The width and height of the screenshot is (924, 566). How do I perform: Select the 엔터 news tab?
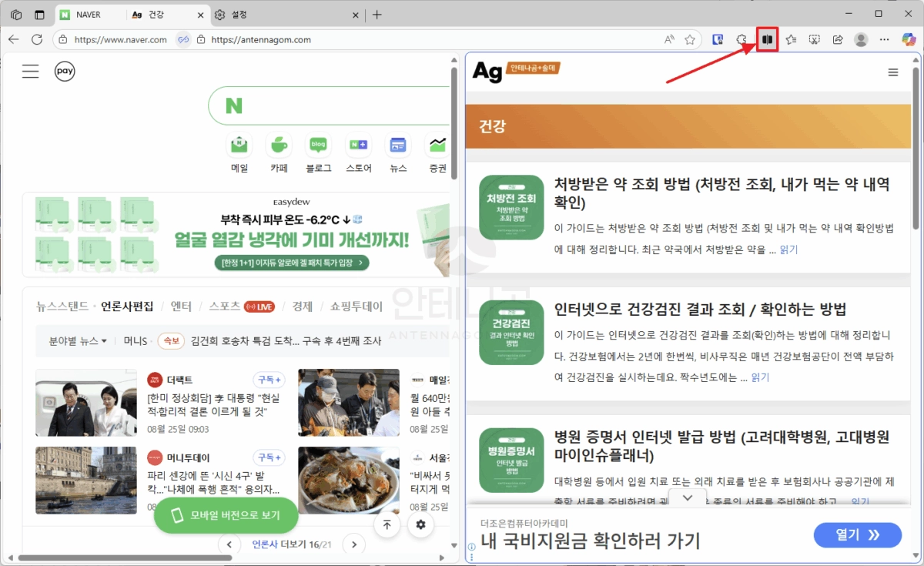coord(181,306)
